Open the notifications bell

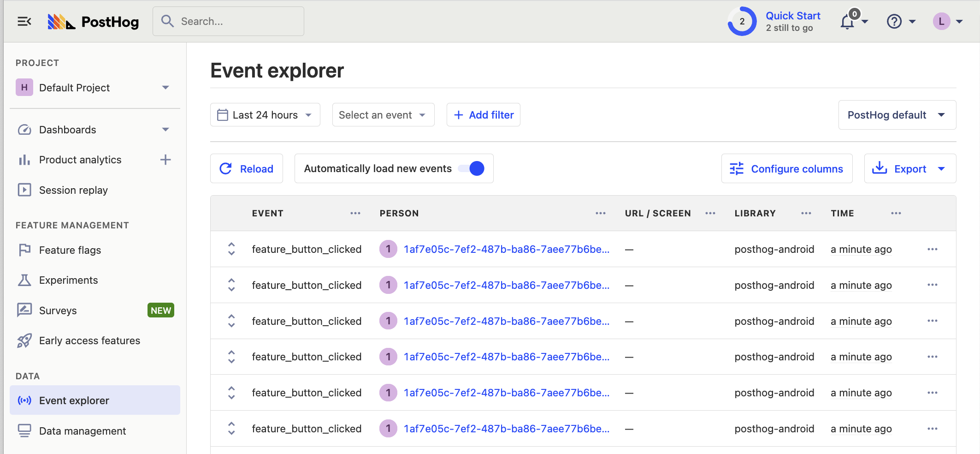tap(848, 22)
